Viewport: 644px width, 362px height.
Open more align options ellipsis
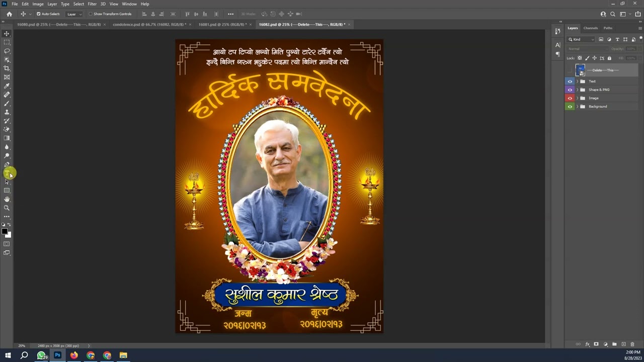tap(230, 14)
